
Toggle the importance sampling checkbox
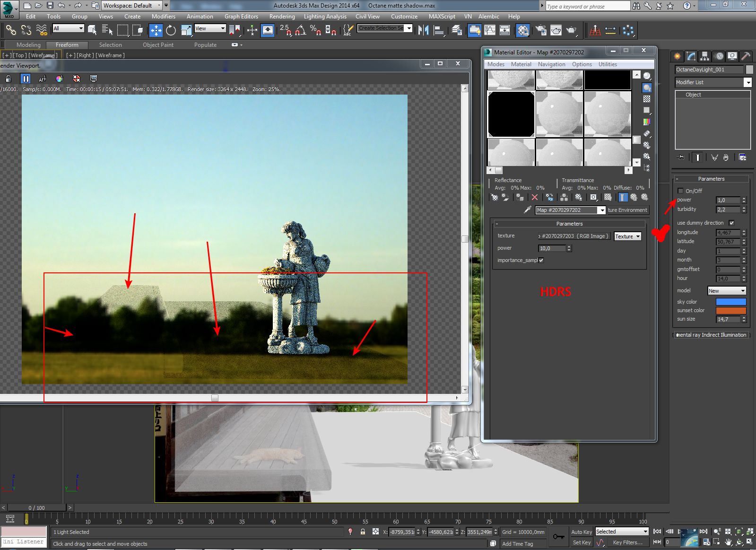pos(541,260)
